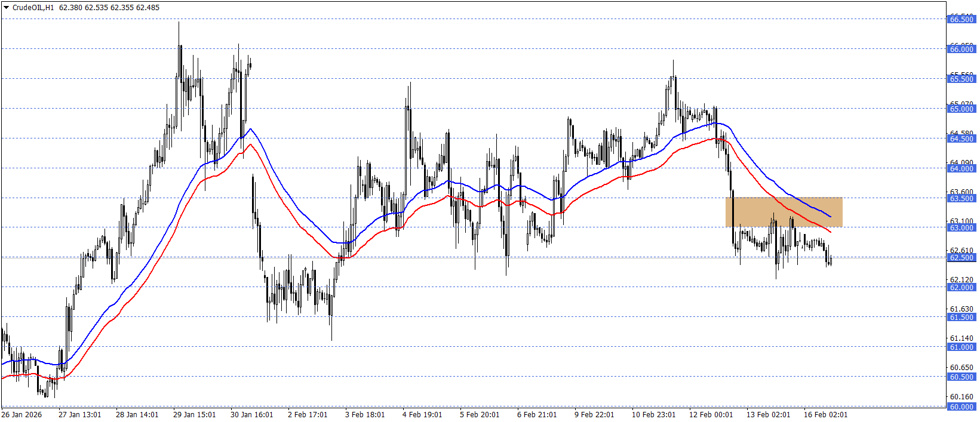The image size is (980, 422).
Task: Click the 9 Feb 22:01 time label
Action: [x=594, y=414]
